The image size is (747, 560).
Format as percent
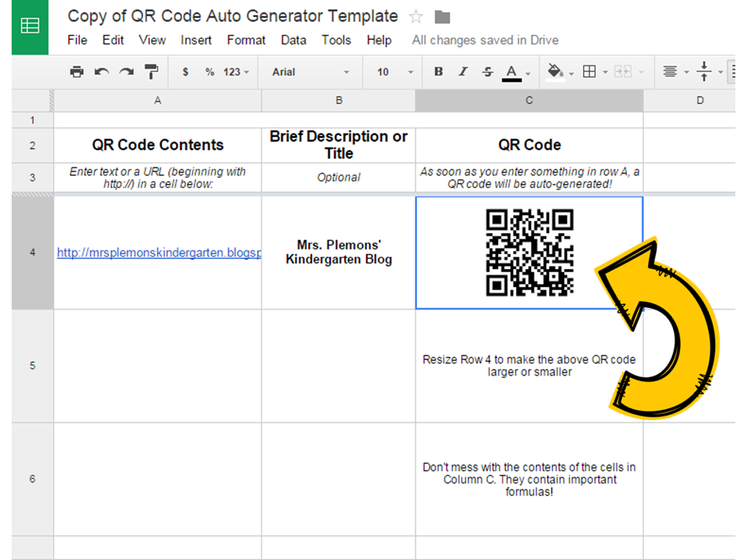pos(209,72)
